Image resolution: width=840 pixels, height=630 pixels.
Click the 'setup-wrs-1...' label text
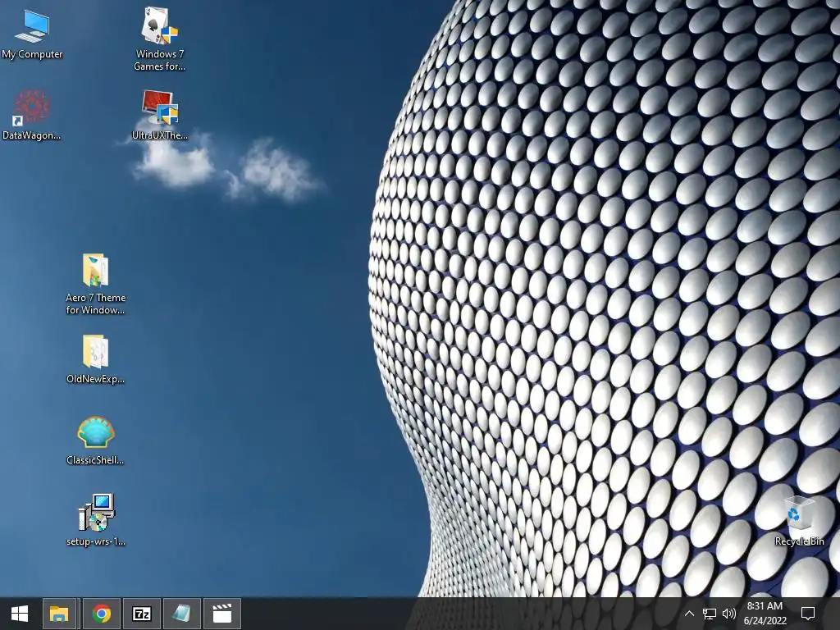96,541
